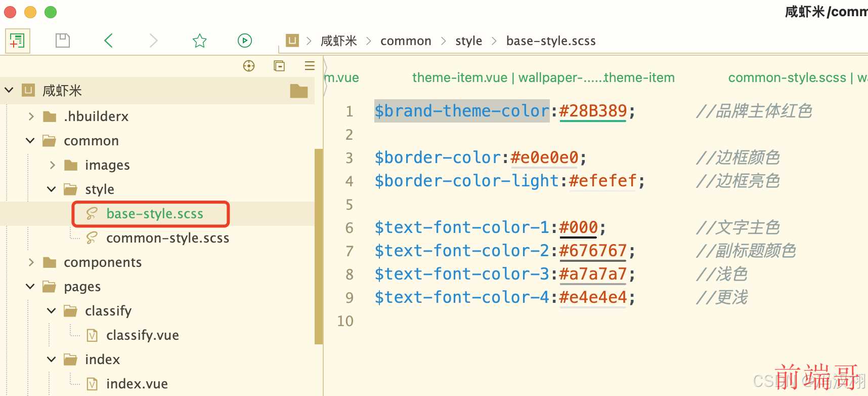Open classify.vue file
Image resolution: width=868 pixels, height=396 pixels.
point(143,335)
